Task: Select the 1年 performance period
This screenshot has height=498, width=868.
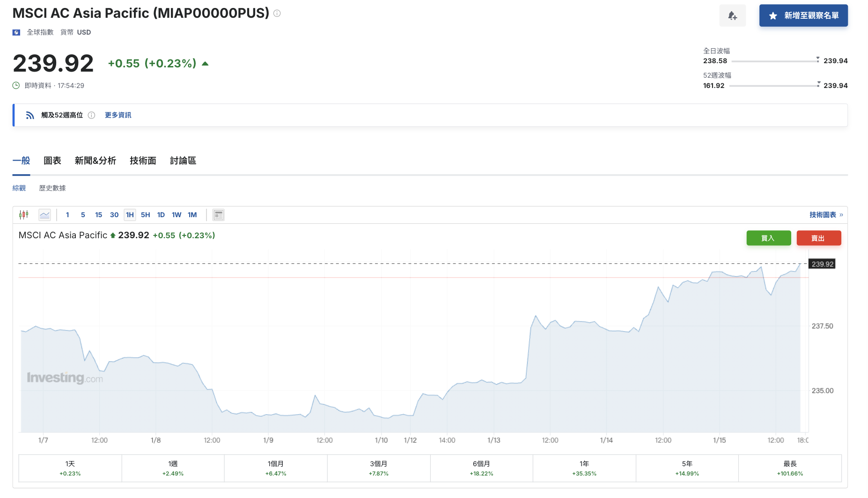Action: [x=584, y=468]
